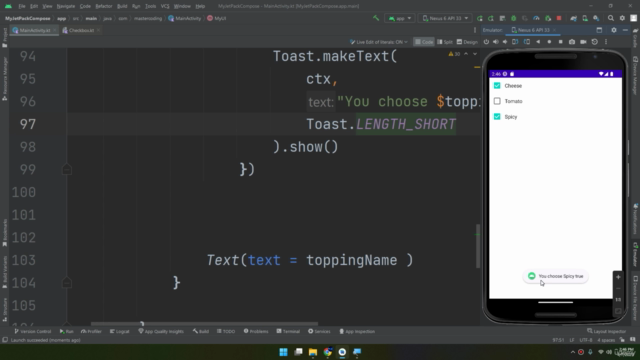
Task: Open the Device Manager toolbar icon
Action: pos(585,18)
